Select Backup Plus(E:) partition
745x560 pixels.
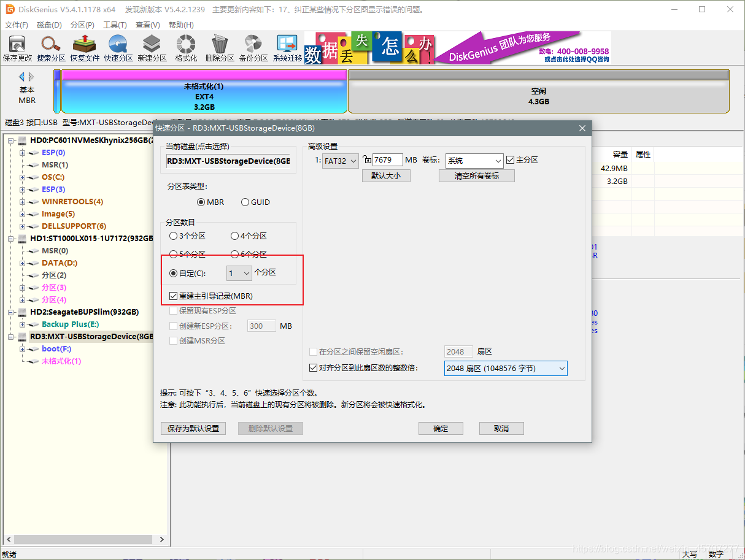click(71, 324)
